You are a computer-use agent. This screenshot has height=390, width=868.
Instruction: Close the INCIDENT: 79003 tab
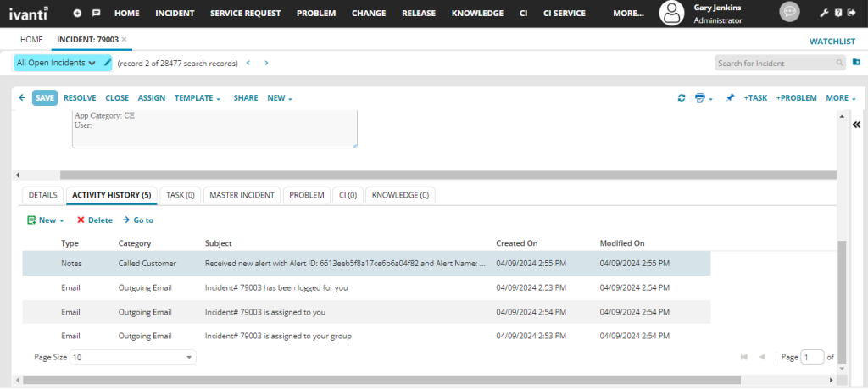tap(124, 39)
